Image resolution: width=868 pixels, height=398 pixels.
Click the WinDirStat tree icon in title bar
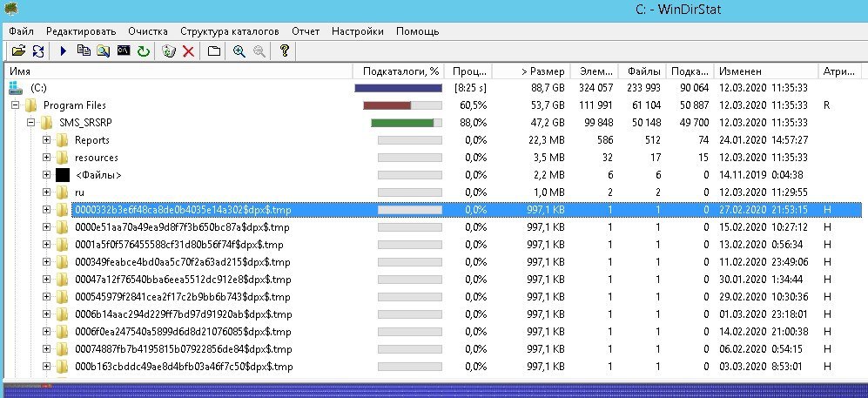(x=10, y=9)
